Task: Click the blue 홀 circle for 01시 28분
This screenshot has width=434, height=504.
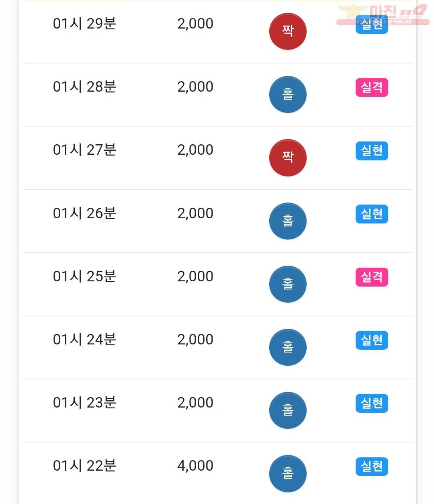Action: pyautogui.click(x=288, y=94)
